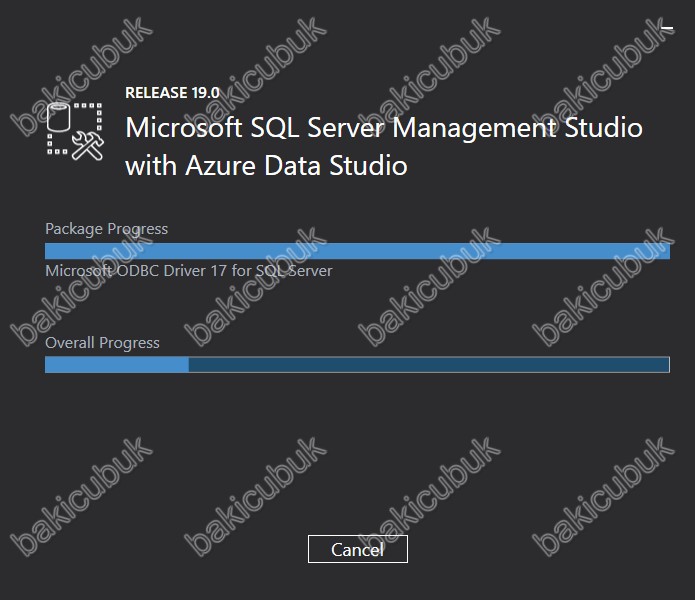695x600 pixels.
Task: Click the Microsoft ODBC Driver 17 status text
Action: [x=189, y=271]
